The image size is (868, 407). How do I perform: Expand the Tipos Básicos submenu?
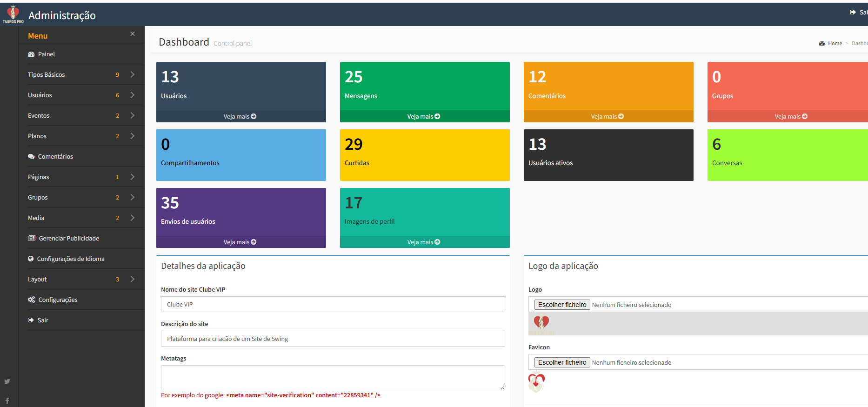tap(133, 74)
